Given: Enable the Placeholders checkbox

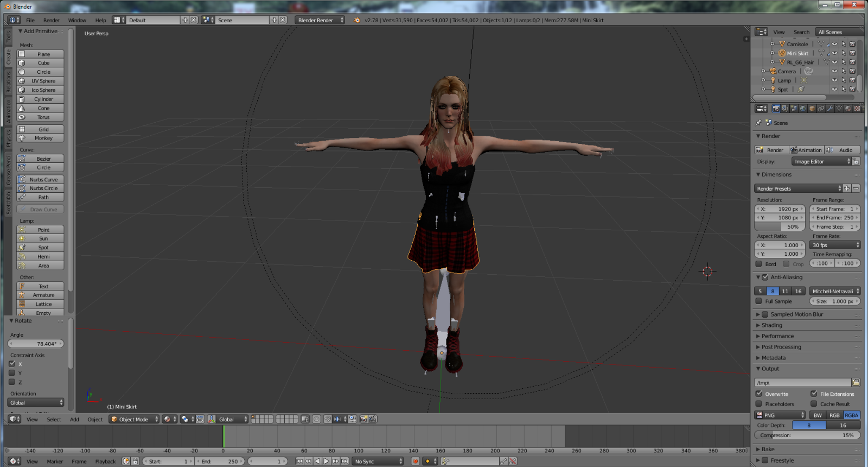Looking at the screenshot, I should (759, 403).
